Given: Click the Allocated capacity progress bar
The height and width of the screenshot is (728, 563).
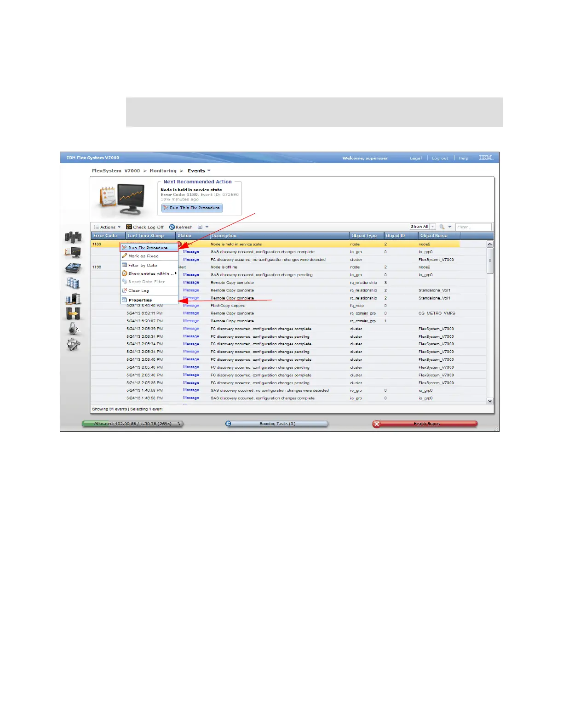Looking at the screenshot, I should click(x=132, y=424).
